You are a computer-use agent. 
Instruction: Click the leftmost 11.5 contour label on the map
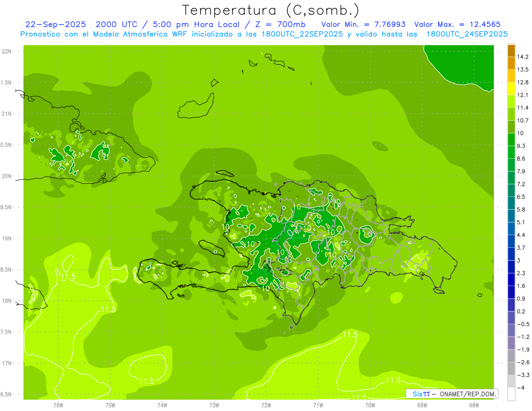[68, 277]
